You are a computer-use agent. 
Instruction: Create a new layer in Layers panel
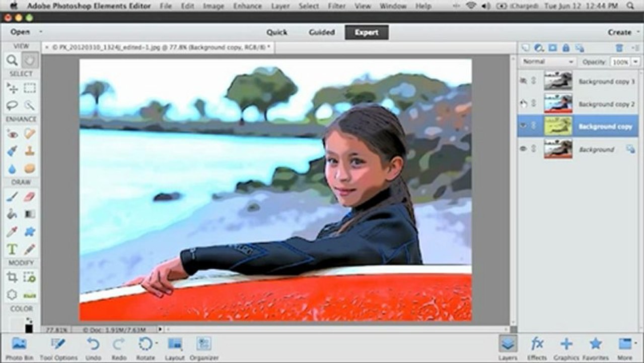click(526, 48)
